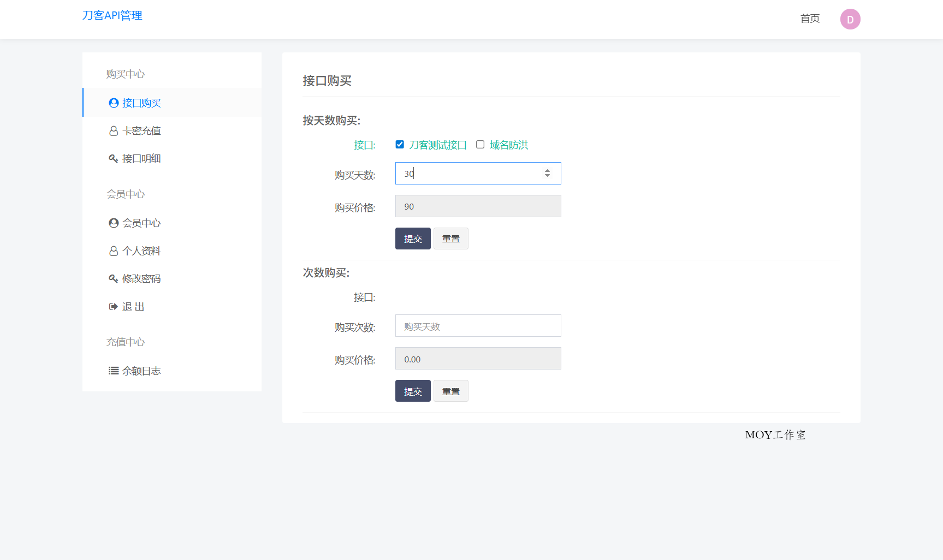Enable the 域名防洪 checkbox
Image resolution: width=943 pixels, height=560 pixels.
(480, 145)
